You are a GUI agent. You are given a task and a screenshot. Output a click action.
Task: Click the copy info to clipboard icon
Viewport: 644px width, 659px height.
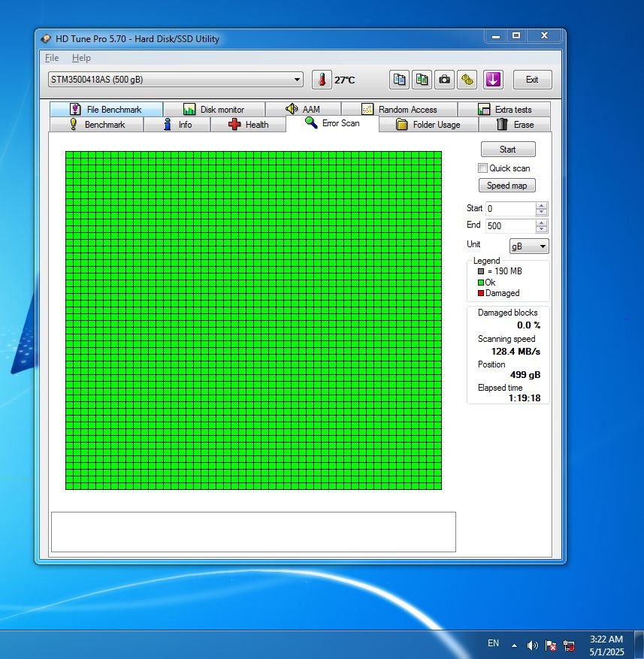tap(399, 80)
